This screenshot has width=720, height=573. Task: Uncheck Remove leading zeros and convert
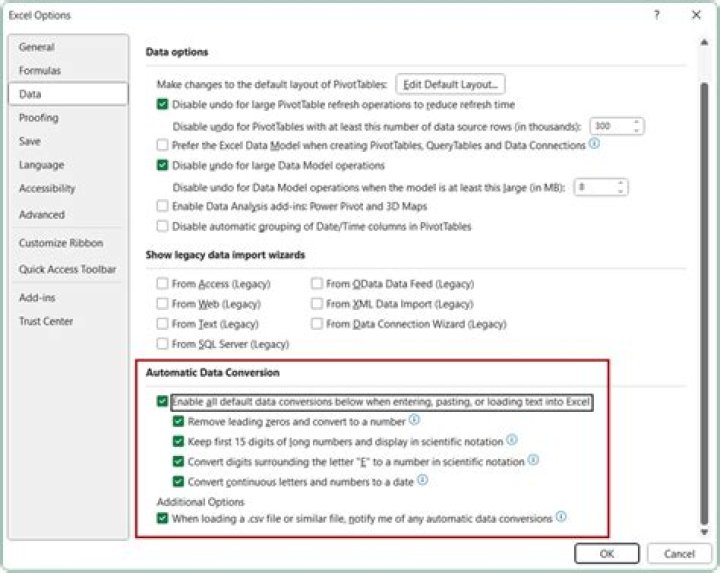(178, 421)
